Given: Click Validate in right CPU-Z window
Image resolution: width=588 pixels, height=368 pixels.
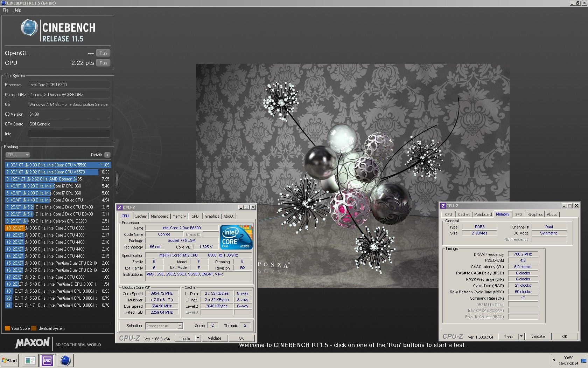Looking at the screenshot, I should pos(538,336).
